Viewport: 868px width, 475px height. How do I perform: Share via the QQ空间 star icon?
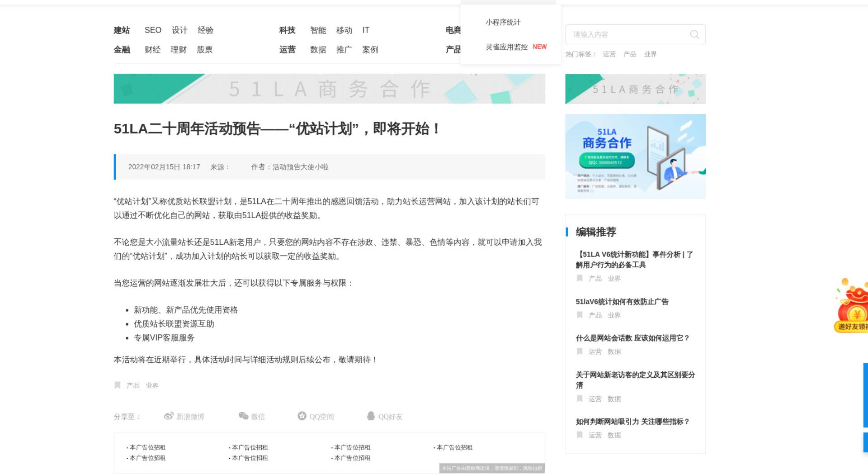coord(302,416)
